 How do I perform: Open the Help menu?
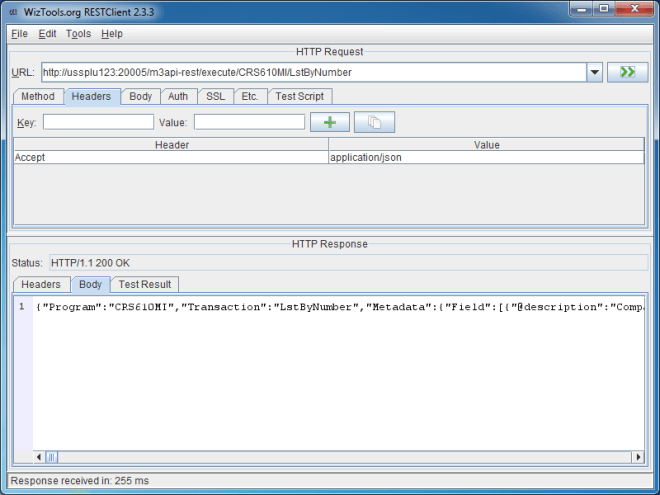(112, 33)
